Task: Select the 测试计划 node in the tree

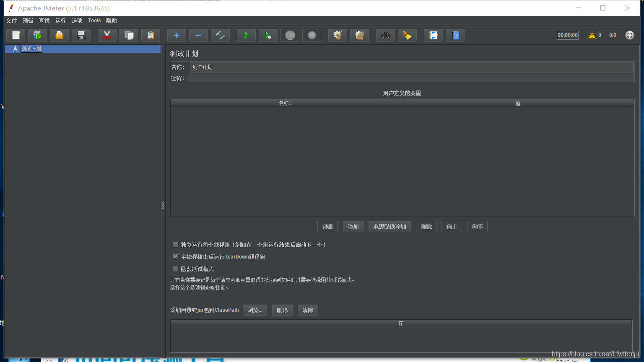Action: coord(31,49)
